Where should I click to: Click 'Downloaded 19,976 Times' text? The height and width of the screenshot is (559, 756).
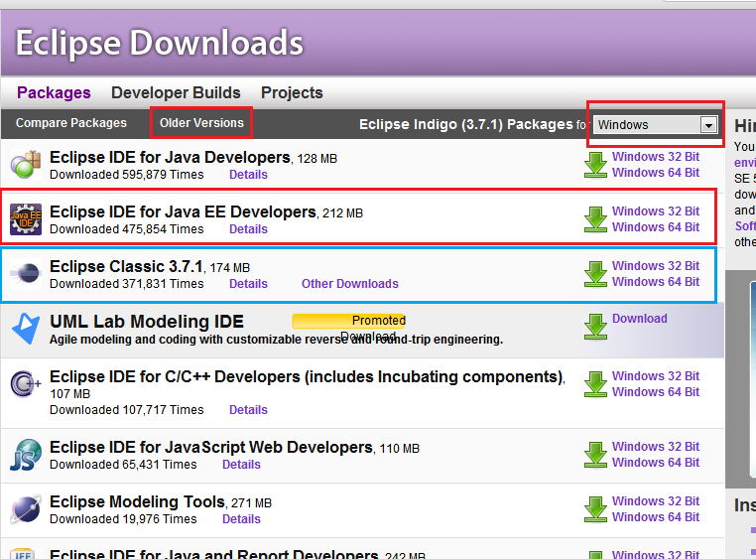[123, 519]
